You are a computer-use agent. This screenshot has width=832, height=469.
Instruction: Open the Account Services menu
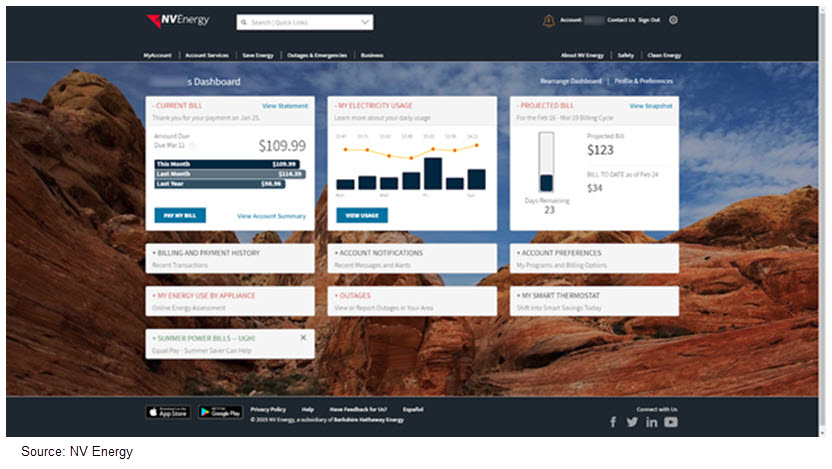207,55
